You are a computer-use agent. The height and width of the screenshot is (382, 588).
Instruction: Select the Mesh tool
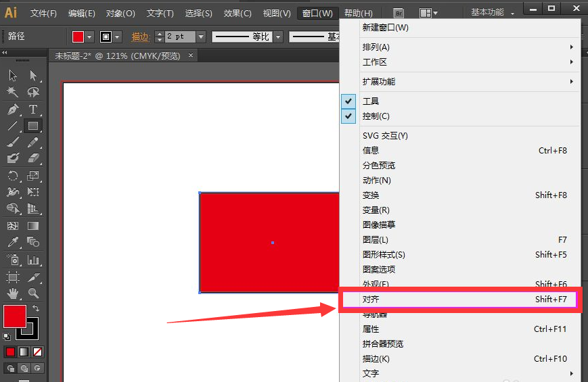tap(13, 226)
